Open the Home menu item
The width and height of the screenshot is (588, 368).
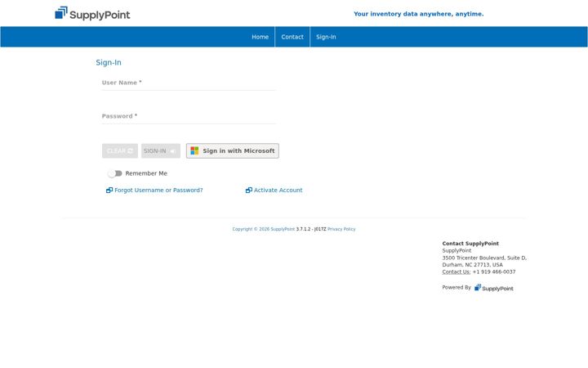click(x=260, y=37)
